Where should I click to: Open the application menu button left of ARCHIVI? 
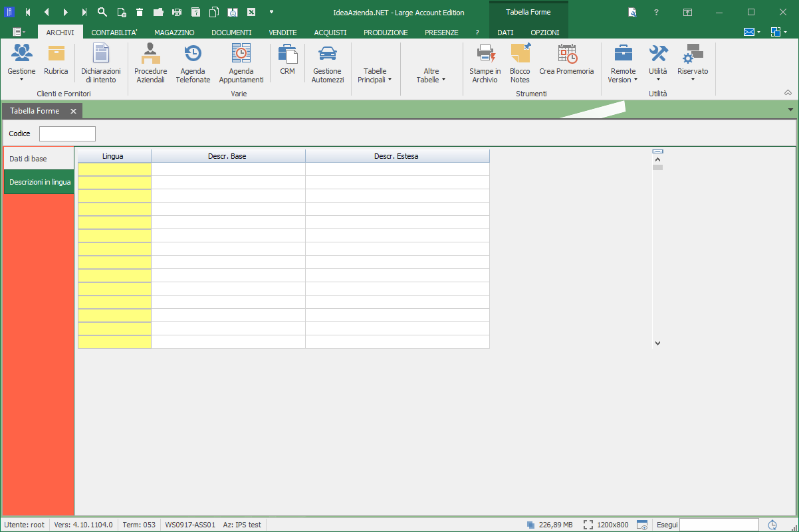click(x=19, y=32)
